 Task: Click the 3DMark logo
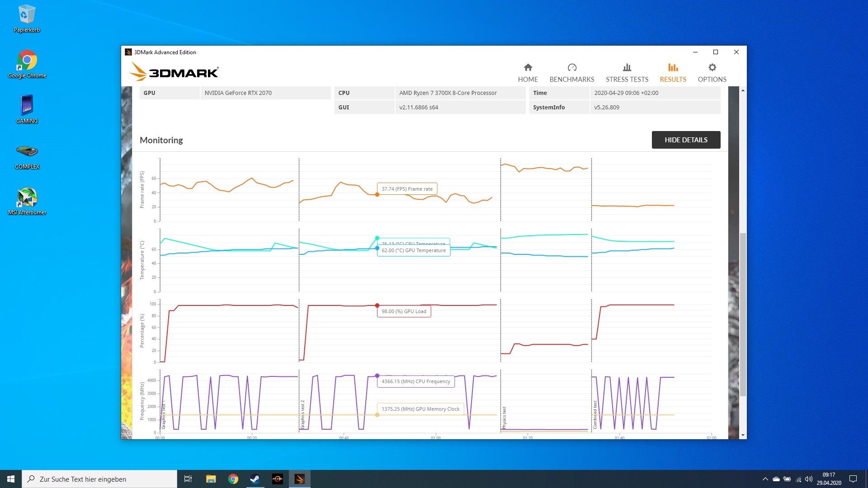(x=174, y=72)
